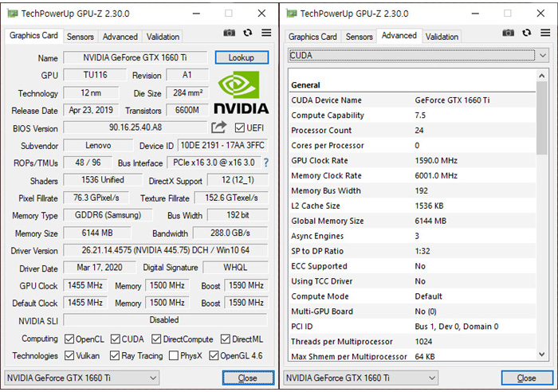Click the screenshot camera icon in left window
The height and width of the screenshot is (392, 558).
230,33
